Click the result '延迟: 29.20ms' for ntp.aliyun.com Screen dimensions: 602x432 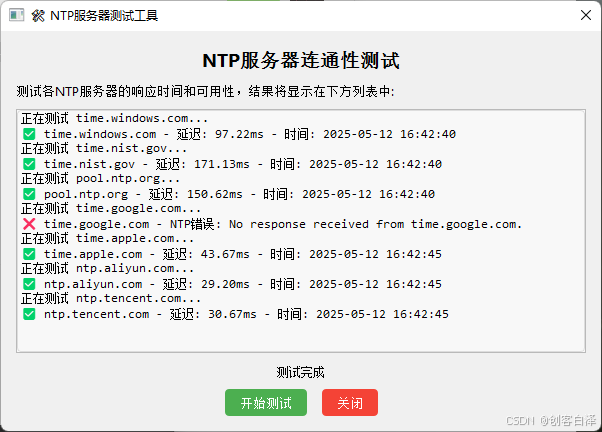[206, 284]
